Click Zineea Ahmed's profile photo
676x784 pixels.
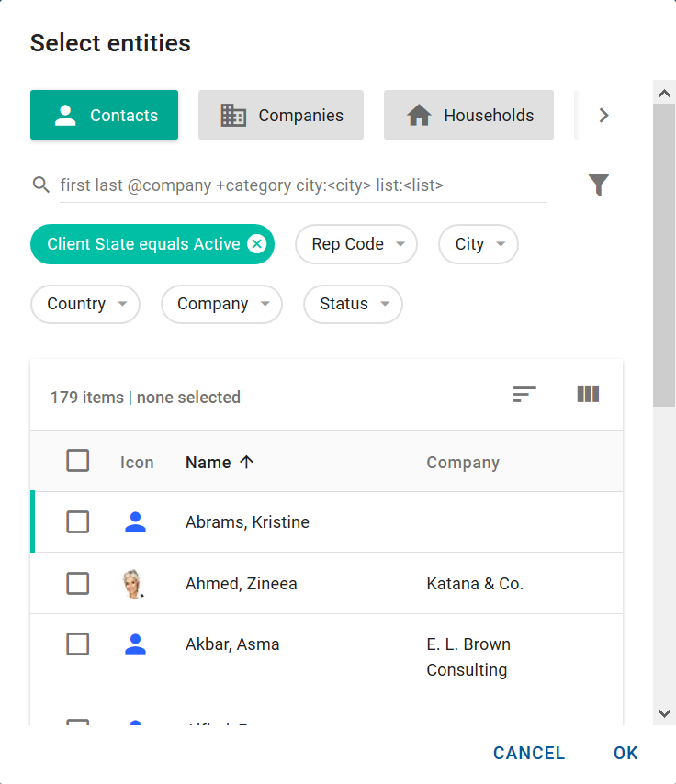coord(135,583)
